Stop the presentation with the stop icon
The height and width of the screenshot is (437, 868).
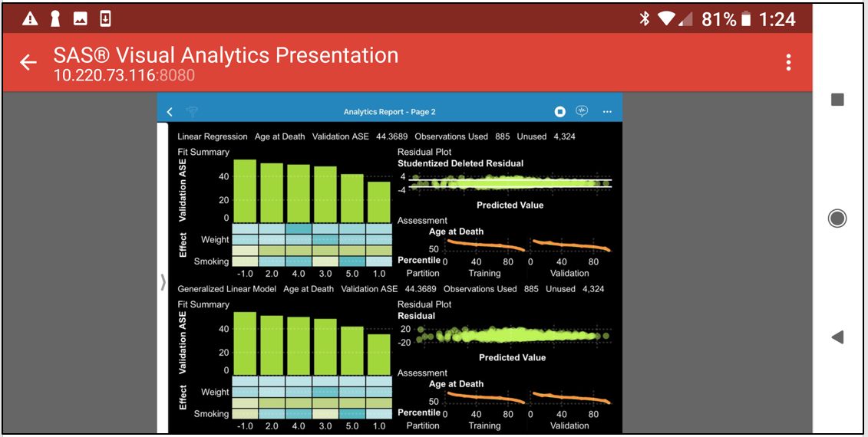560,112
